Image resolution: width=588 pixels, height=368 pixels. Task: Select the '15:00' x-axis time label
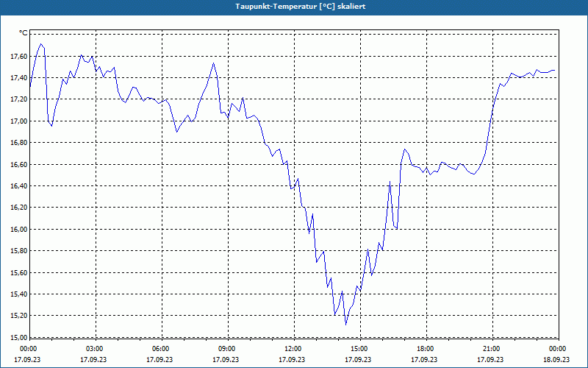(359, 349)
